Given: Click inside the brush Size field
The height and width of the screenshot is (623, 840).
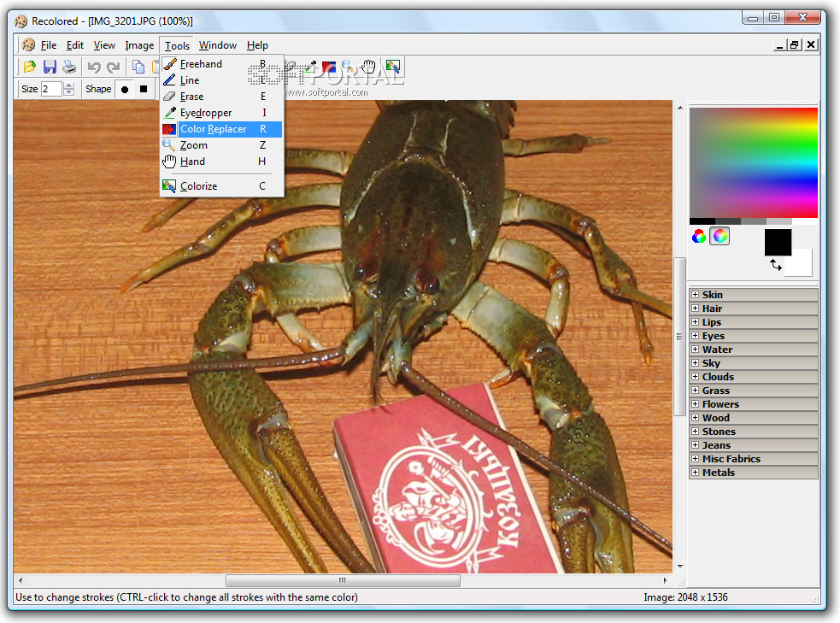Looking at the screenshot, I should [50, 89].
